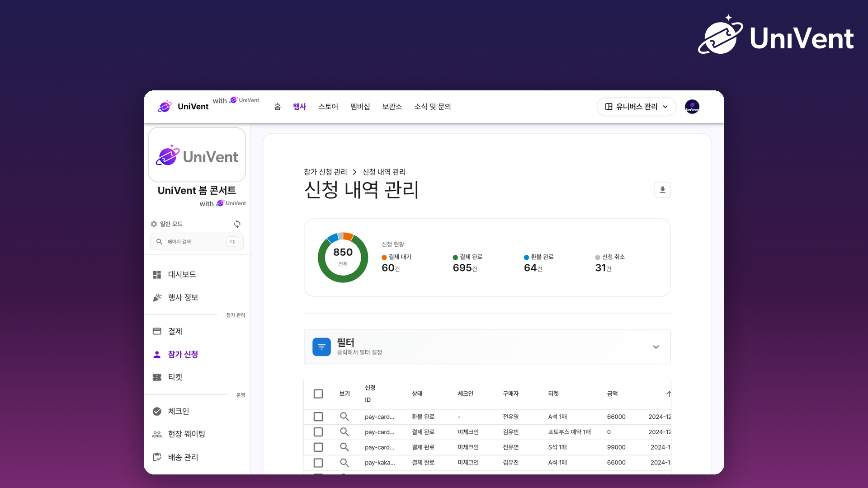Expand the 필터 panel chevron

(656, 347)
